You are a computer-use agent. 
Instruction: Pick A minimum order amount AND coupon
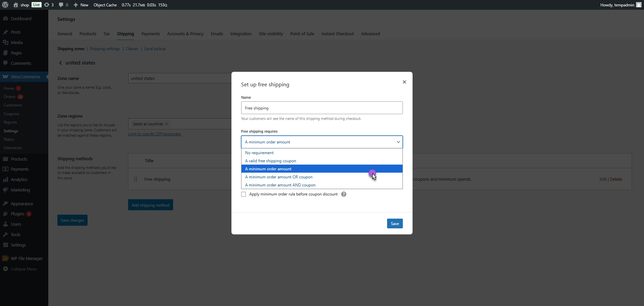(x=280, y=185)
